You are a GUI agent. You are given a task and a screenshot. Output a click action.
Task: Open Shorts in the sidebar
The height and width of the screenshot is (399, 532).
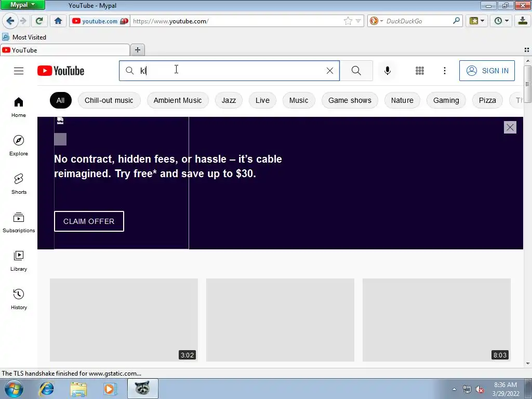(x=19, y=184)
